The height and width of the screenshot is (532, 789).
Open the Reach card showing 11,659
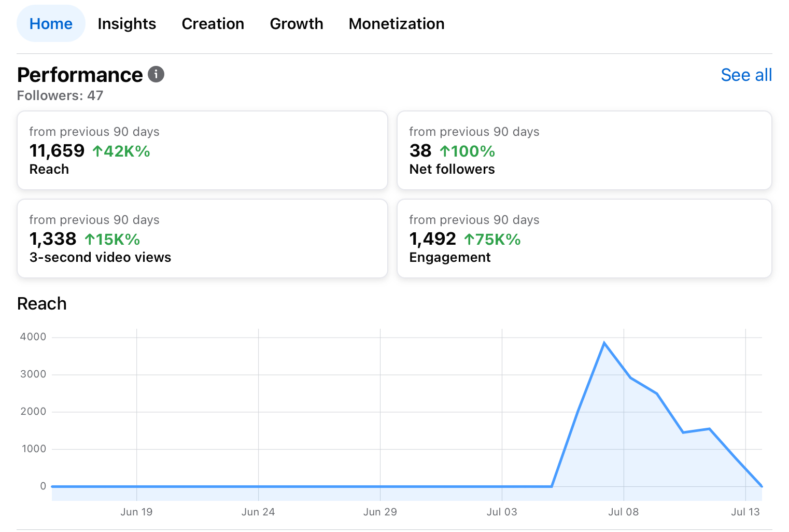[202, 150]
